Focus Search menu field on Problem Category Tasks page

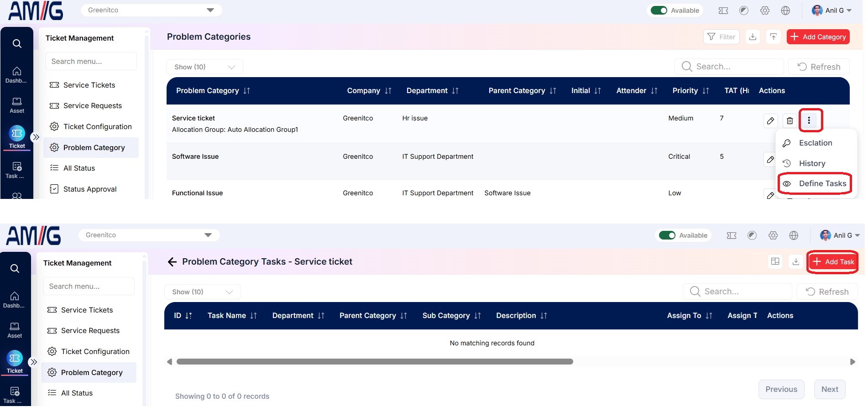tap(89, 286)
